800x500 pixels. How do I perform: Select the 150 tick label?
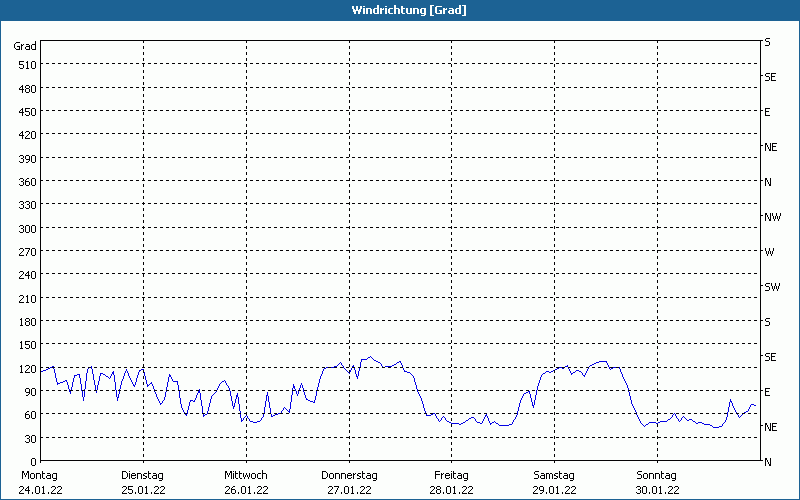coord(28,345)
